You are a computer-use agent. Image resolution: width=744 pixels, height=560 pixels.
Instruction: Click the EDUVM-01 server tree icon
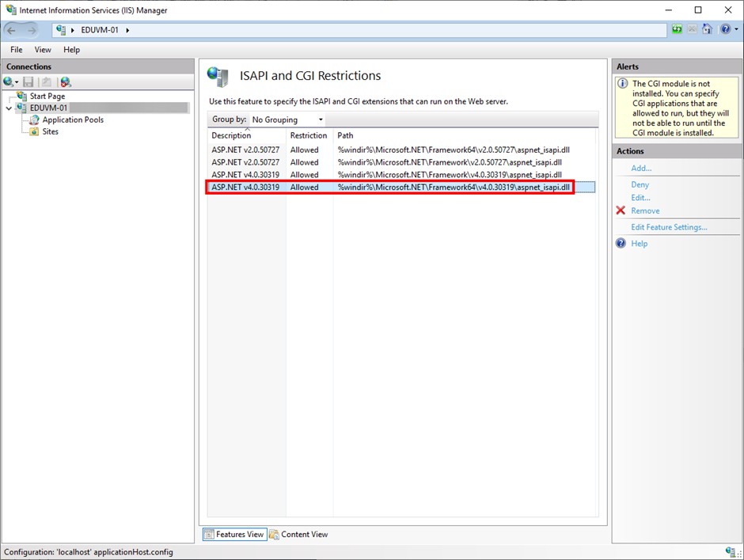[22, 108]
